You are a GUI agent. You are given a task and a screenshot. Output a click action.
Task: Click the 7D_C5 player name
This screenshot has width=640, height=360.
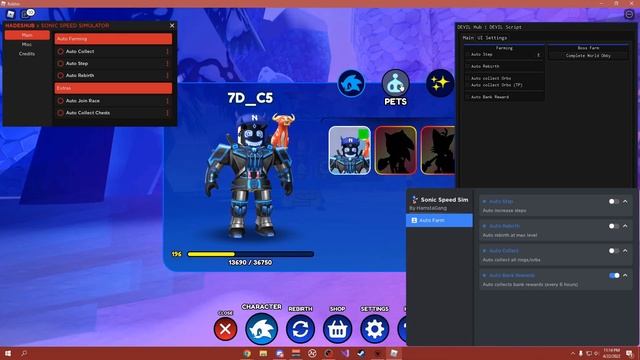tap(250, 98)
